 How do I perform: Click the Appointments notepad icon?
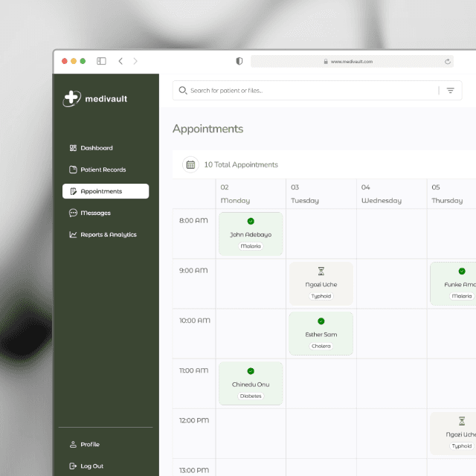[x=73, y=191]
